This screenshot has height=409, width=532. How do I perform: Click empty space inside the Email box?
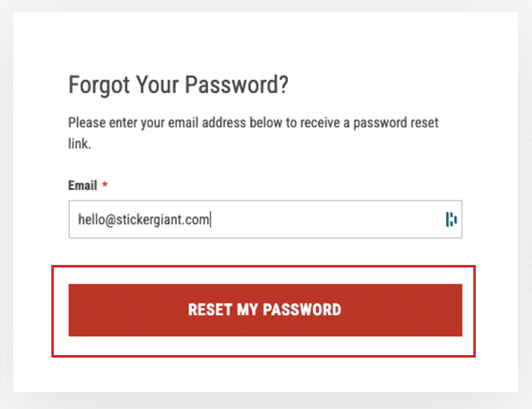[x=326, y=219]
